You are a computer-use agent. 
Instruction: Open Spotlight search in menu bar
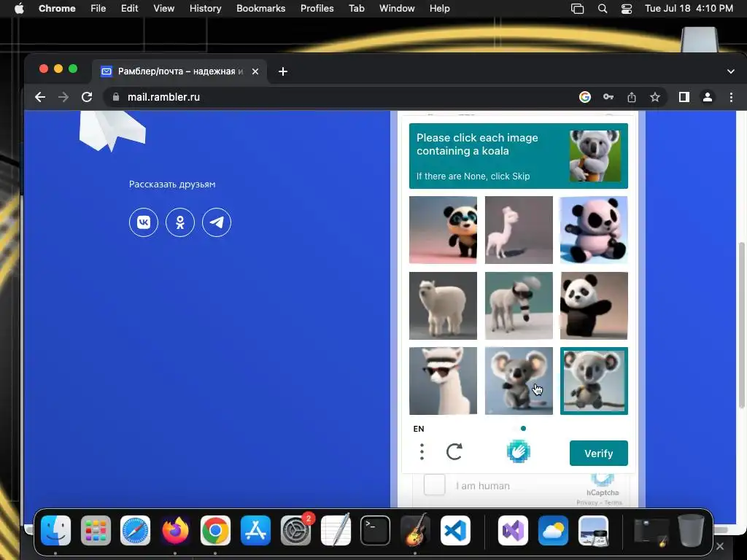tap(603, 9)
